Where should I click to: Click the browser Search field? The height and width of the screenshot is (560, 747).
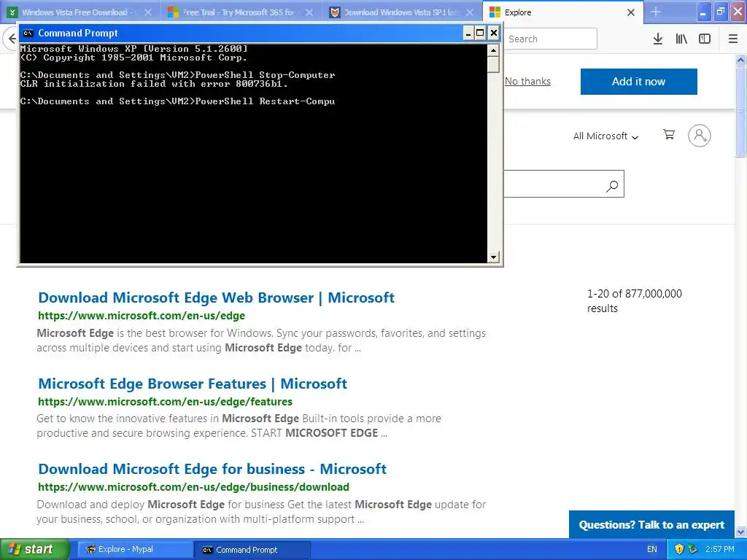[x=550, y=39]
